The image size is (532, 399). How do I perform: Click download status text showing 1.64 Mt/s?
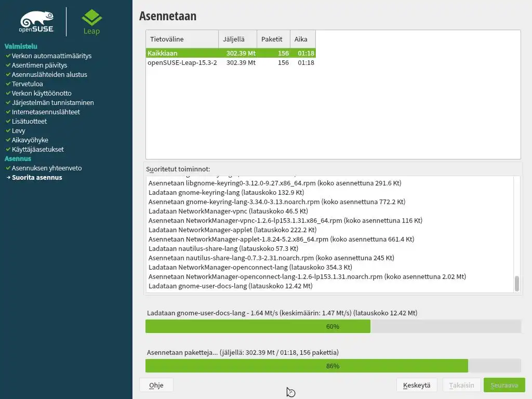point(282,313)
